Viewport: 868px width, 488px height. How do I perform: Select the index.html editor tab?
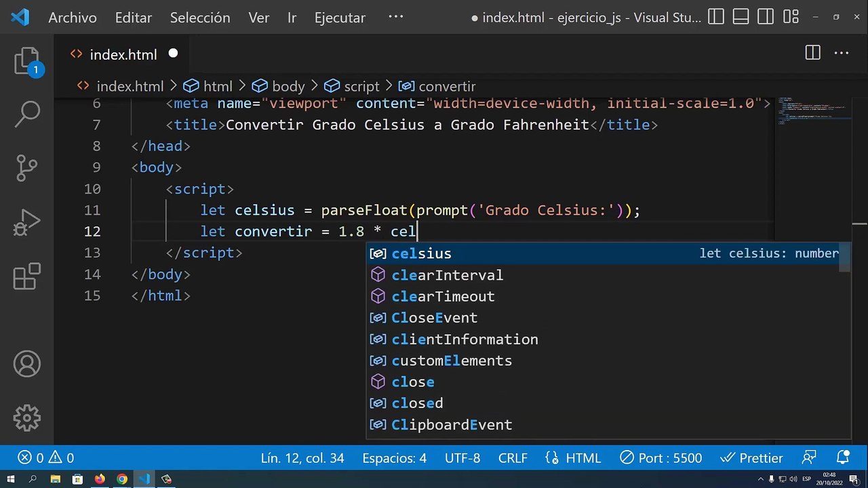[x=123, y=54]
